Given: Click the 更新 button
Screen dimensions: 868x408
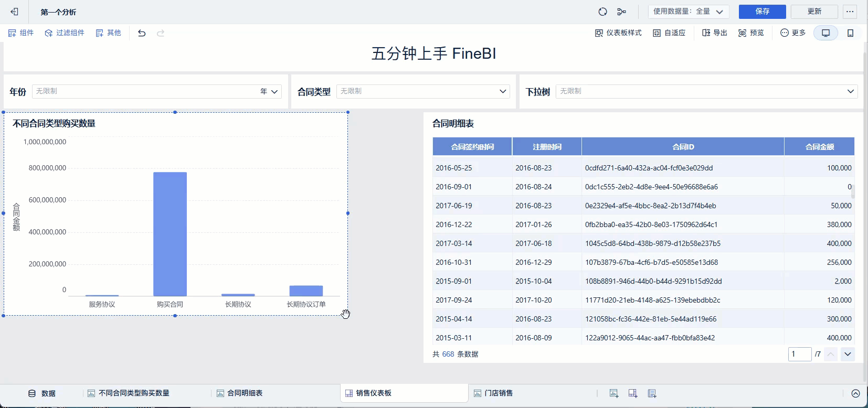Looking at the screenshot, I should [814, 12].
